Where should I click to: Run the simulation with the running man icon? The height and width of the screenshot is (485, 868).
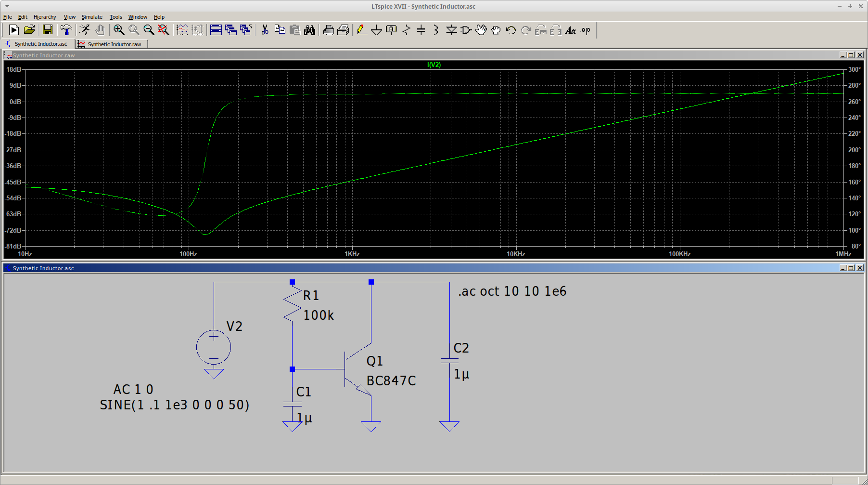click(x=85, y=30)
